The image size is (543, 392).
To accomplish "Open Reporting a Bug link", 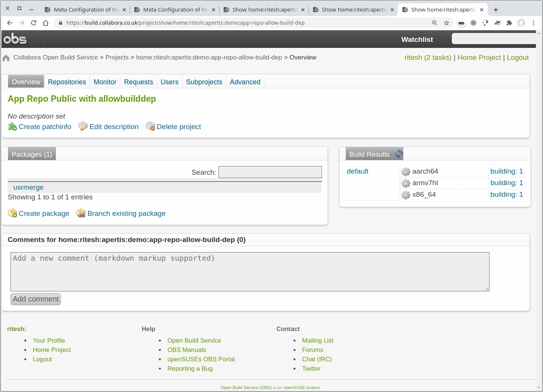I will (190, 368).
